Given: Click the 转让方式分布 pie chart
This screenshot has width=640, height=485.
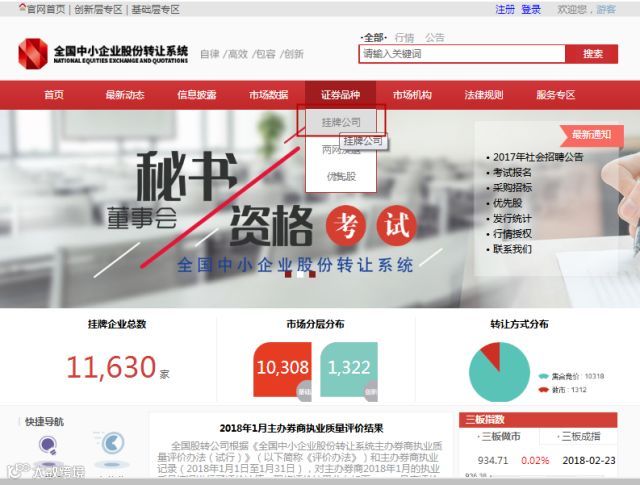Looking at the screenshot, I should pyautogui.click(x=499, y=372).
